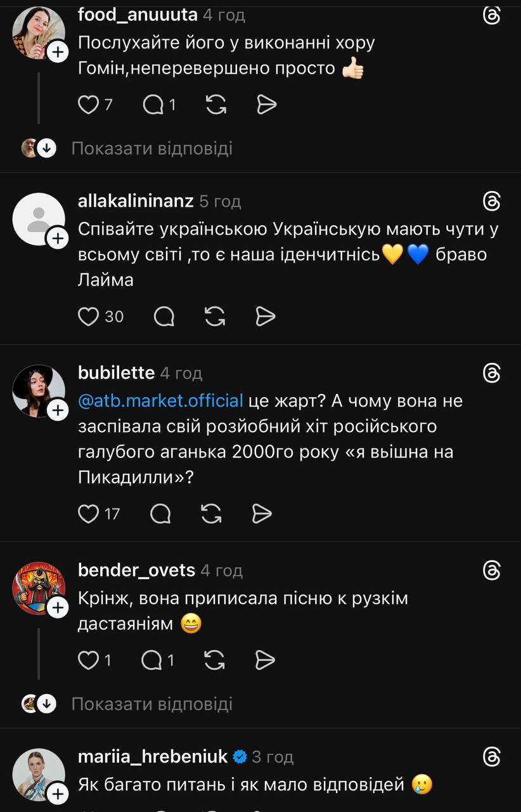Open the bubilette username link
The image size is (521, 812).
pos(116,372)
